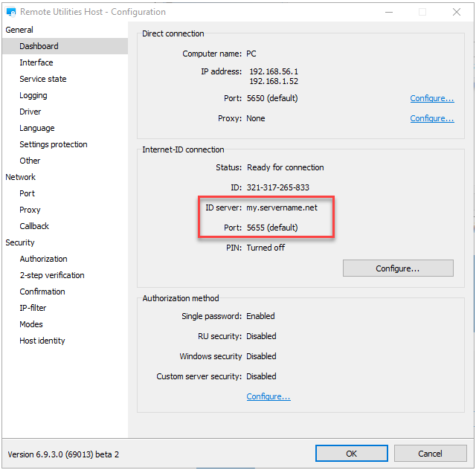Click the Internet-ID value 321-317-265-833

coord(277,187)
